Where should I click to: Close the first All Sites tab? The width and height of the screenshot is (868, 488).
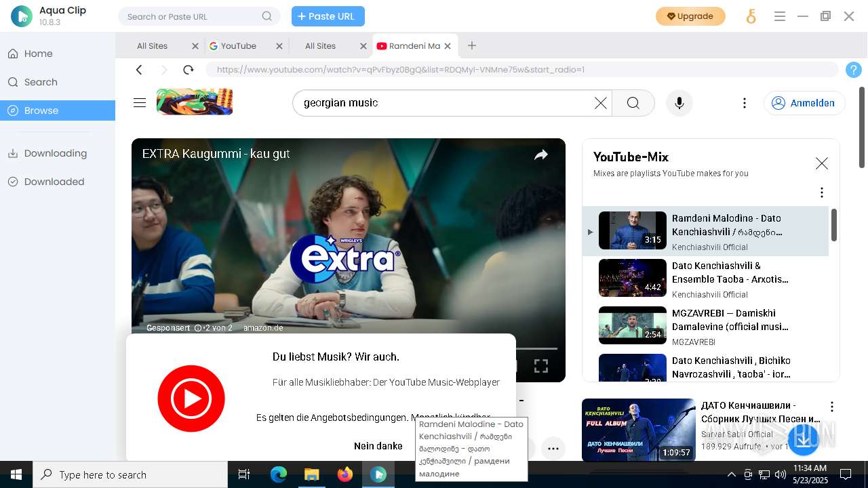(x=195, y=46)
